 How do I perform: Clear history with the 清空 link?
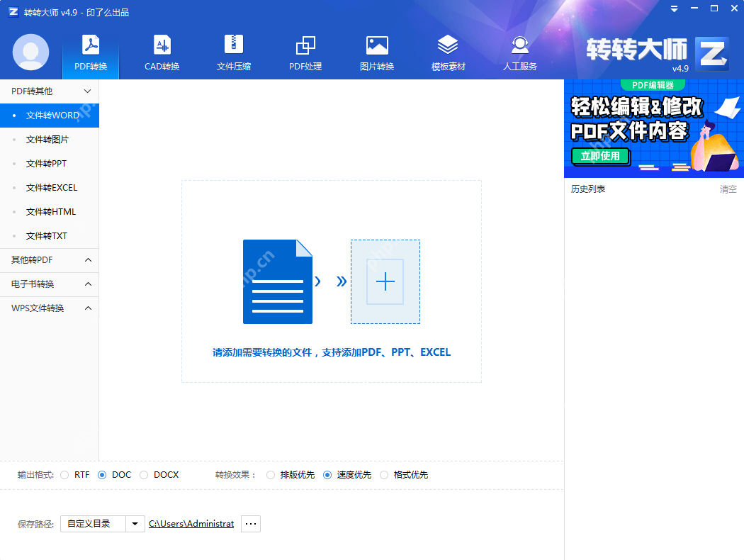[727, 189]
